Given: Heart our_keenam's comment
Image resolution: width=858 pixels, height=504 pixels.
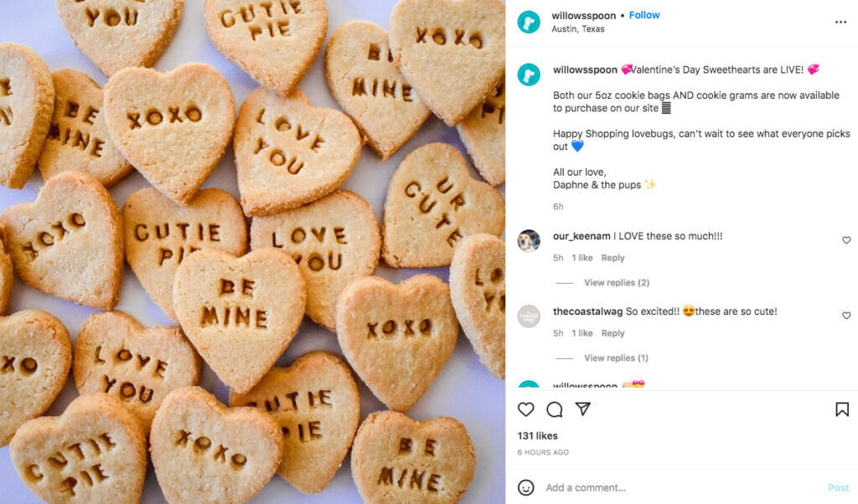Looking at the screenshot, I should (846, 240).
